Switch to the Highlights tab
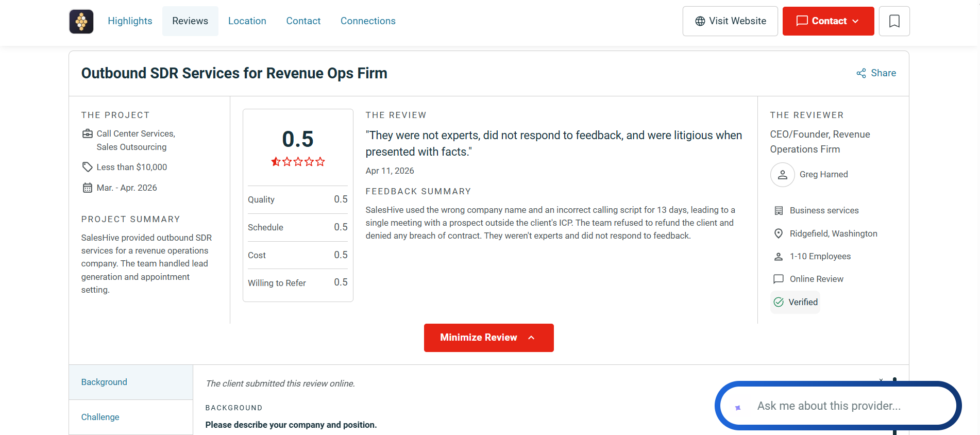Image resolution: width=980 pixels, height=435 pixels. 130,21
